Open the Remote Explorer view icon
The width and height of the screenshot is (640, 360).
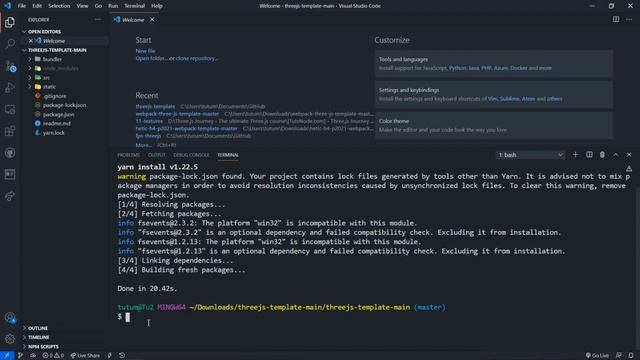click(10, 109)
